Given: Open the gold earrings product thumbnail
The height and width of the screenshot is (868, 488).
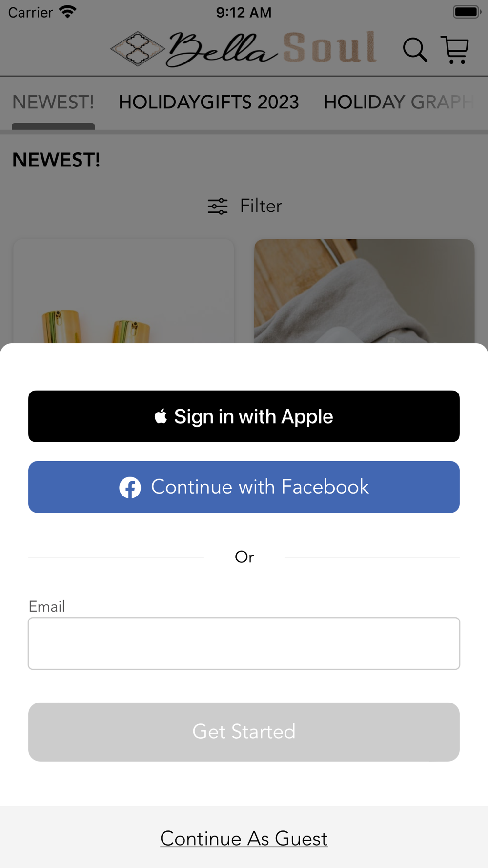Looking at the screenshot, I should (123, 291).
